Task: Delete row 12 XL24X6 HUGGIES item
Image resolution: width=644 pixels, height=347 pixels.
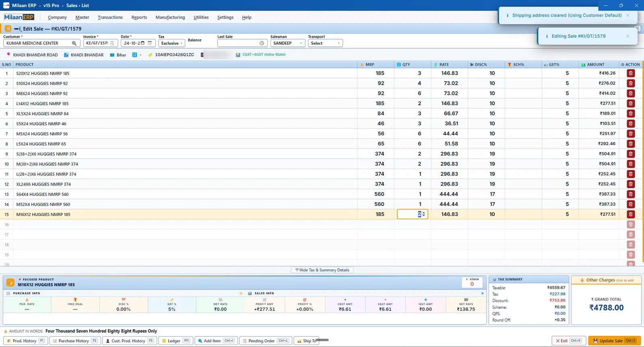Action: pos(631,184)
